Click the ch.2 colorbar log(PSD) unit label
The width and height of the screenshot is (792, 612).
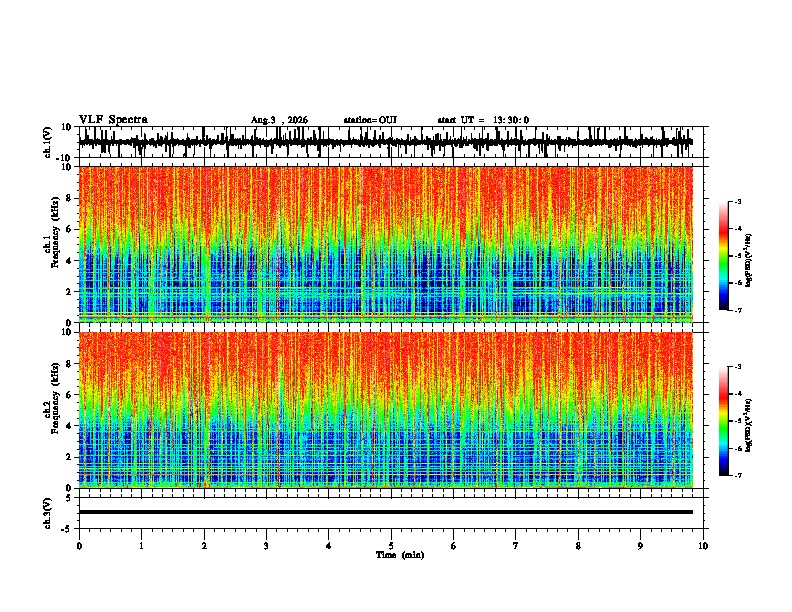click(x=749, y=426)
